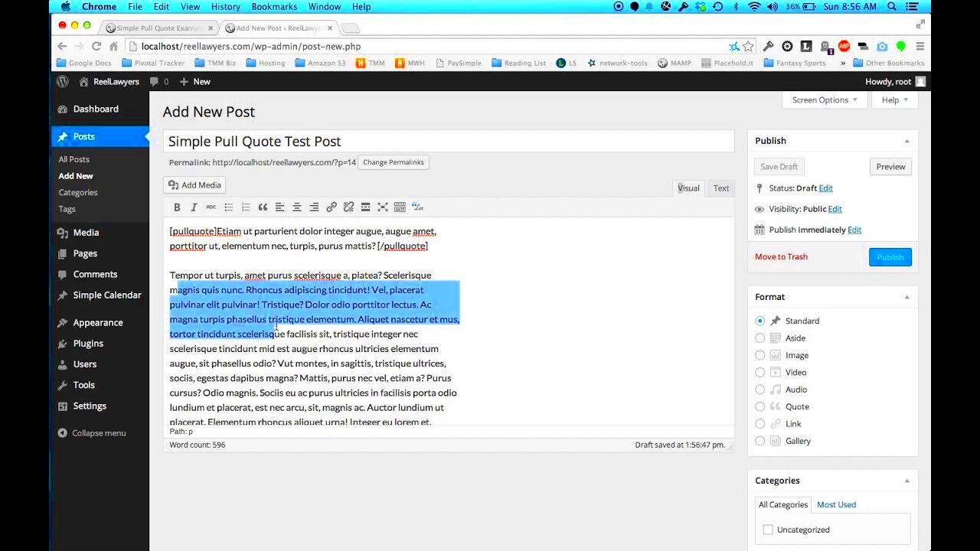Collapse the admin sidebar menu
Image resolution: width=980 pixels, height=551 pixels.
[92, 433]
